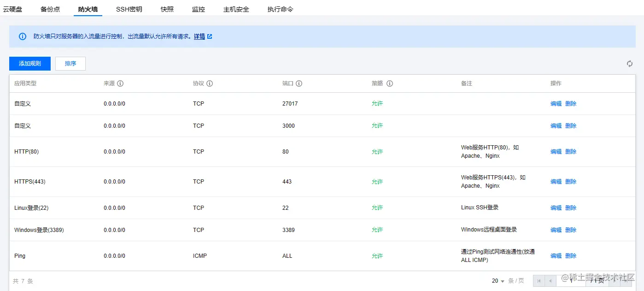
Task: Click the Linux SSH登录 remark
Action: tap(480, 208)
